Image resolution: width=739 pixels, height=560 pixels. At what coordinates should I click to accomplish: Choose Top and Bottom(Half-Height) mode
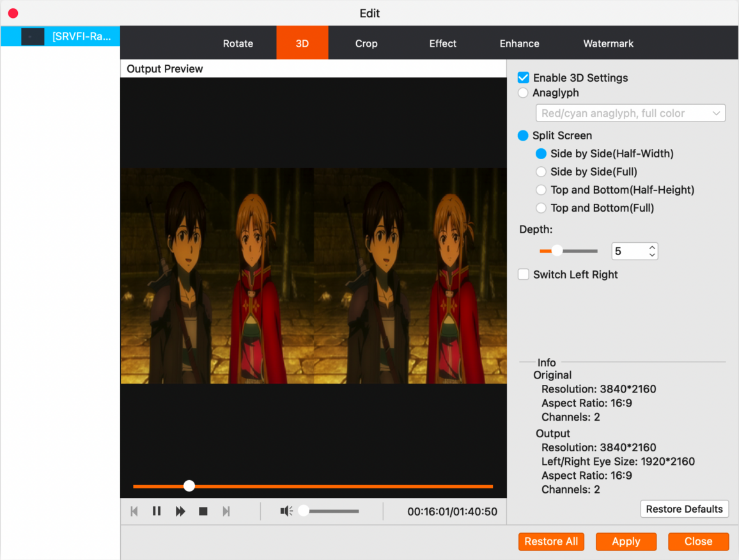[x=541, y=190]
